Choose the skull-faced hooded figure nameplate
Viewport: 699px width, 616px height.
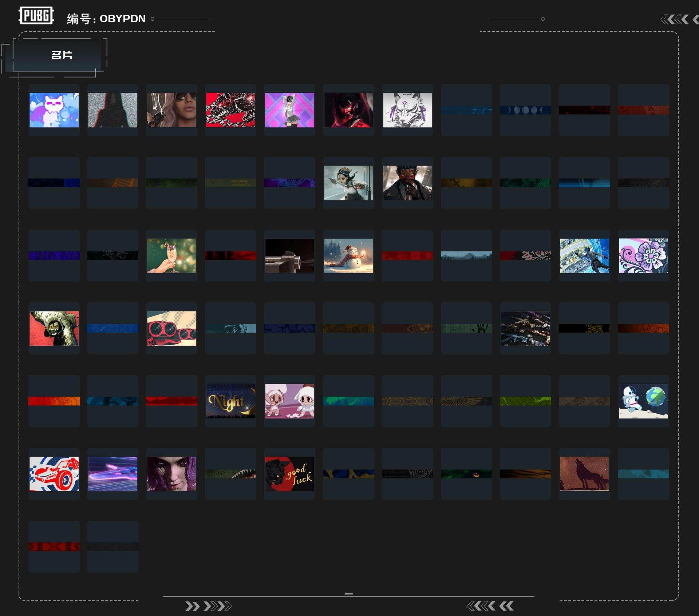54,328
